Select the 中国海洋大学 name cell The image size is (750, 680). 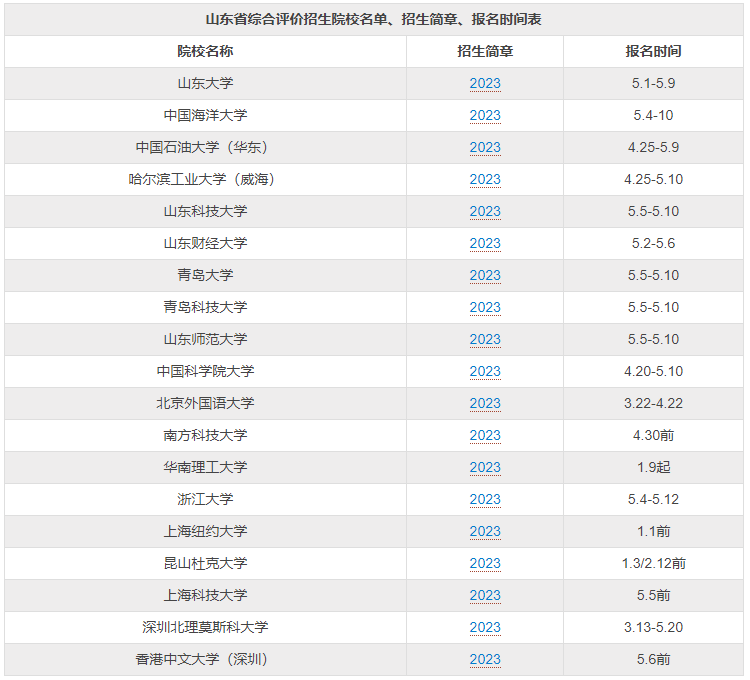(206, 115)
